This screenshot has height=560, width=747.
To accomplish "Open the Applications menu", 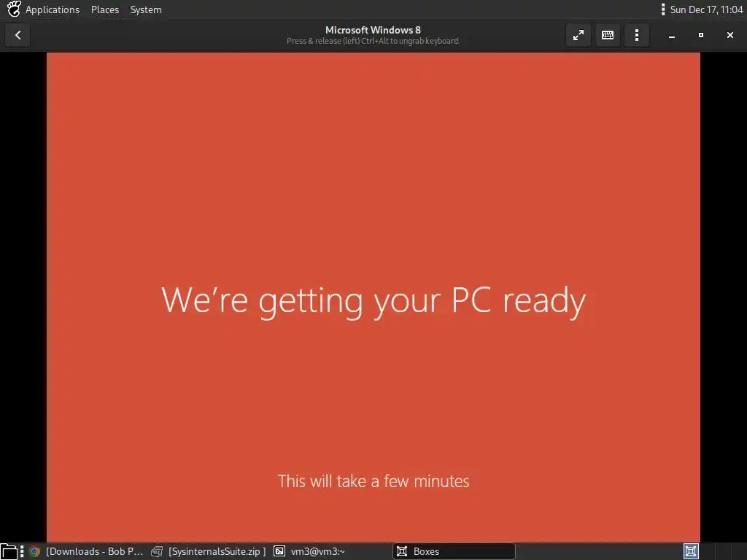I will [x=53, y=9].
